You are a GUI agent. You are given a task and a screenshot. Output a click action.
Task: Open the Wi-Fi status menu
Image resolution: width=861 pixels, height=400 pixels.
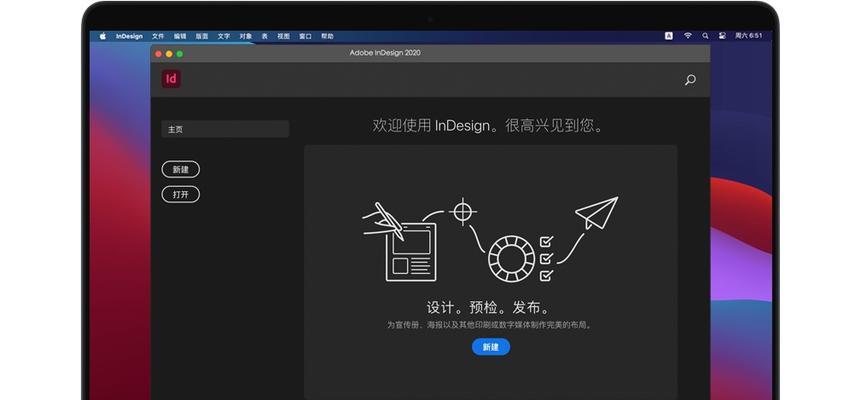coord(687,36)
